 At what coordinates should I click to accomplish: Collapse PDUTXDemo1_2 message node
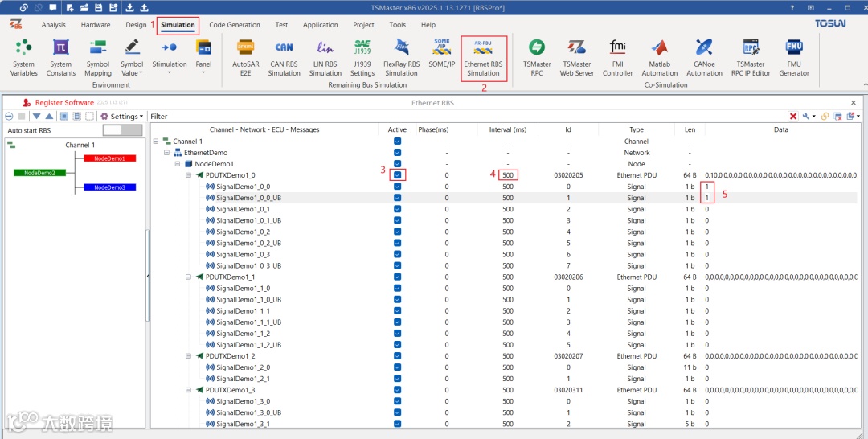tap(189, 356)
